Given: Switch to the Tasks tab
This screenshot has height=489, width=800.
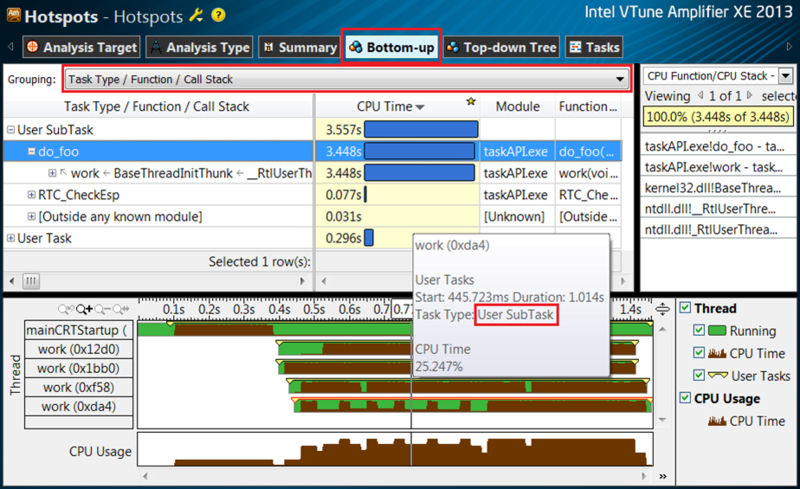Looking at the screenshot, I should (594, 47).
